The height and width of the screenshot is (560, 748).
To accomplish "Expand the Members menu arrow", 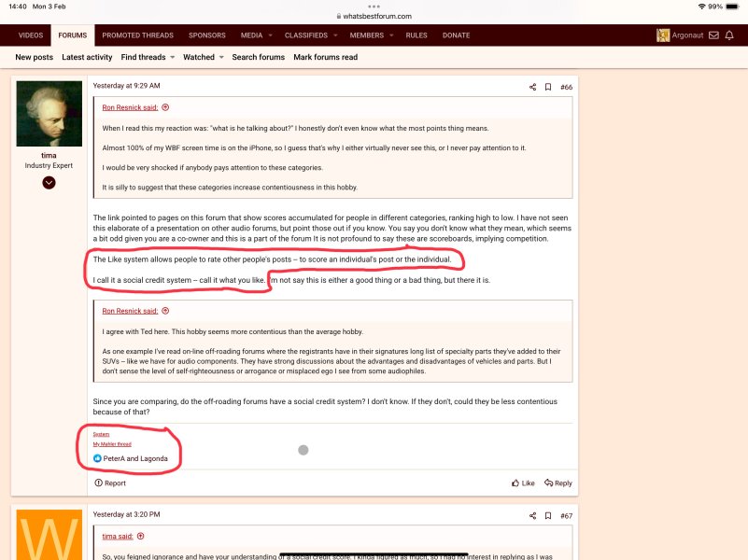I will click(x=391, y=35).
